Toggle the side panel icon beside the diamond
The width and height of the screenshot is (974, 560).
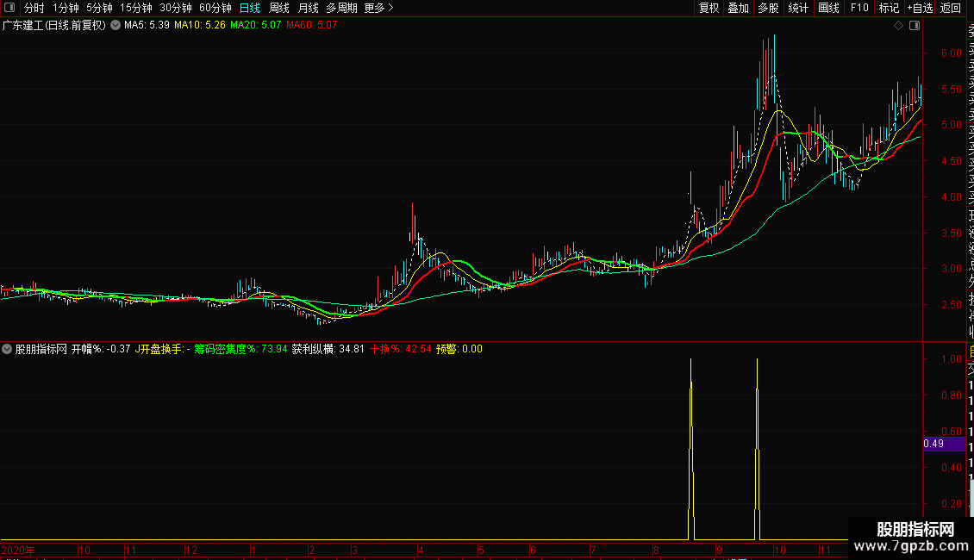915,26
